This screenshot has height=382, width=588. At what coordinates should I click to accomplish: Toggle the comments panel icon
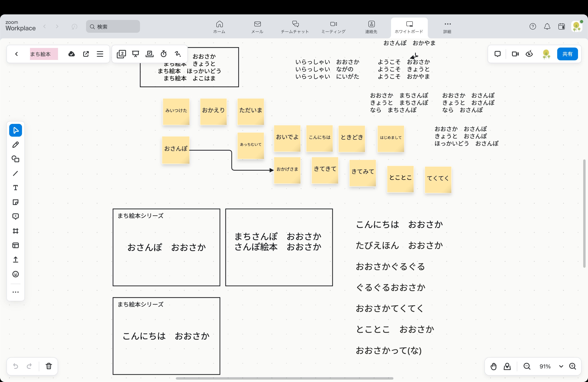(x=497, y=54)
